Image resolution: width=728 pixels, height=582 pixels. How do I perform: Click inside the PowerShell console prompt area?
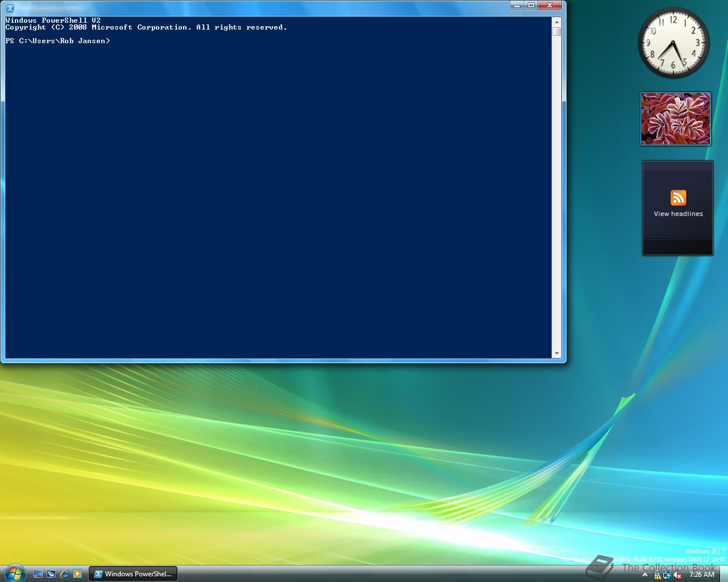[x=278, y=188]
